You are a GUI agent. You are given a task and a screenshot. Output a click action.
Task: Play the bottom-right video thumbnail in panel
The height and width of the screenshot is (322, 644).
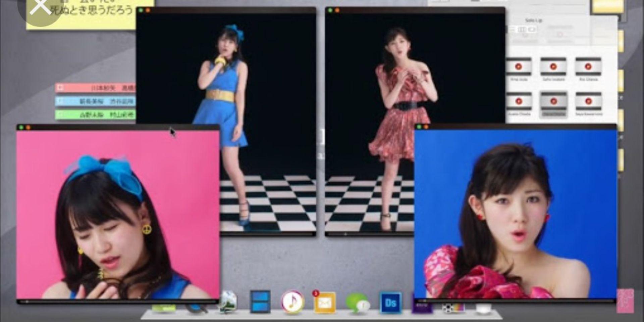pos(588,101)
